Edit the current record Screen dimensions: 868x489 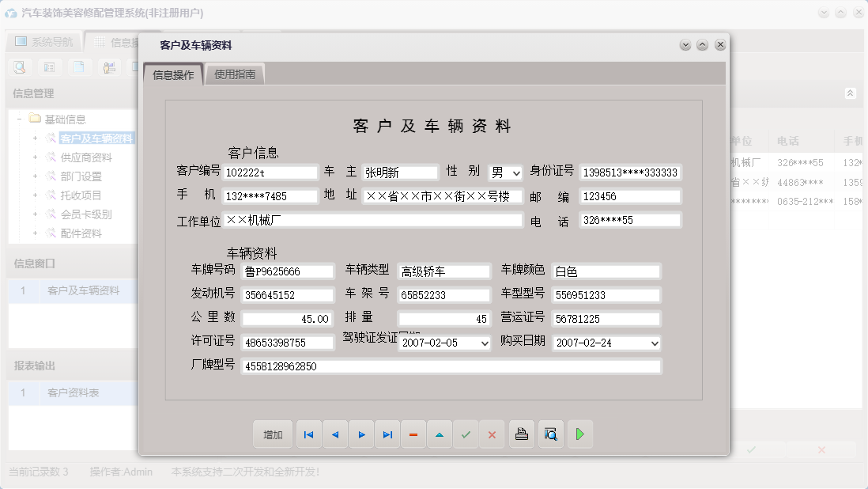[440, 434]
